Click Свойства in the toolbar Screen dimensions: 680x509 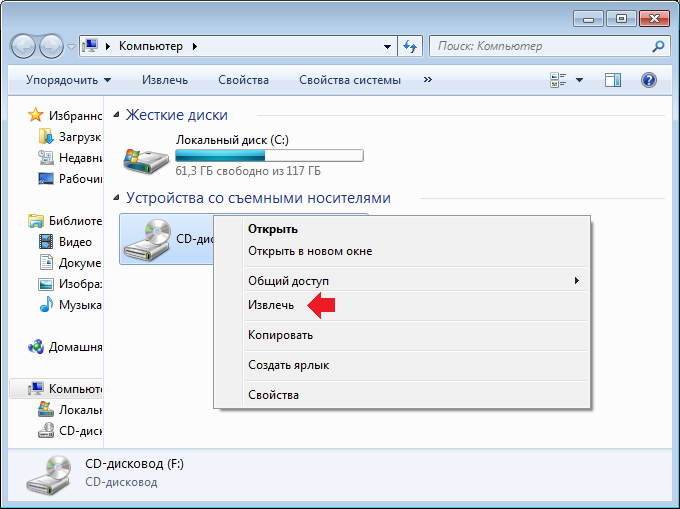(243, 80)
